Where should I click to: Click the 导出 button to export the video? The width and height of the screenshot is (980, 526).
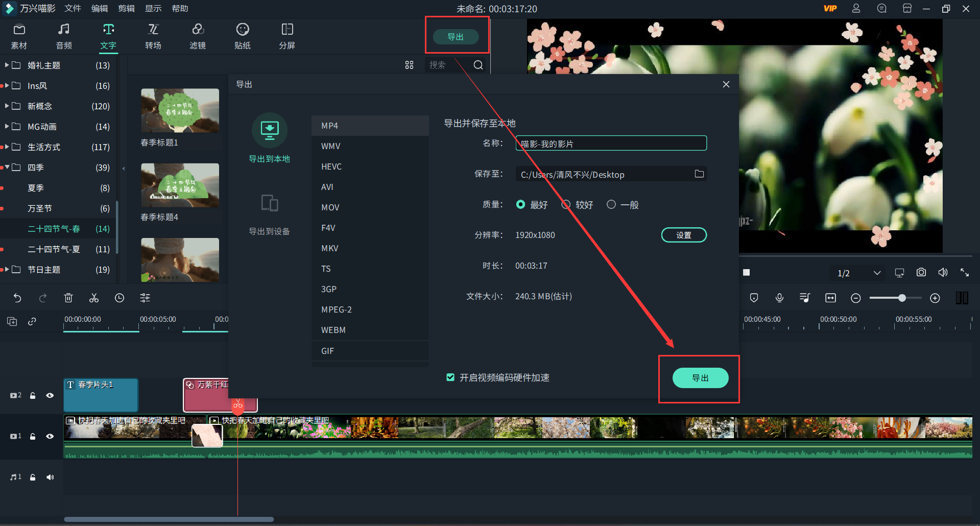click(x=700, y=378)
